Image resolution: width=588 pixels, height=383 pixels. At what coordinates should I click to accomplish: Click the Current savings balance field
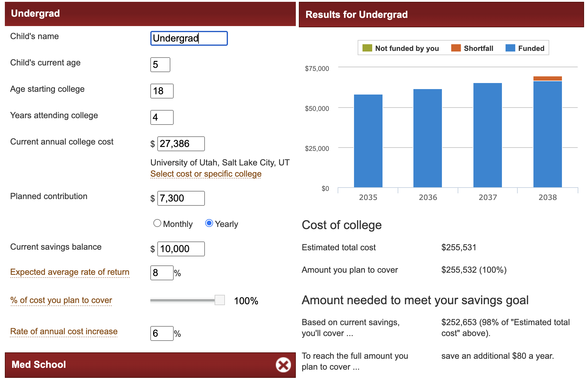tap(181, 249)
